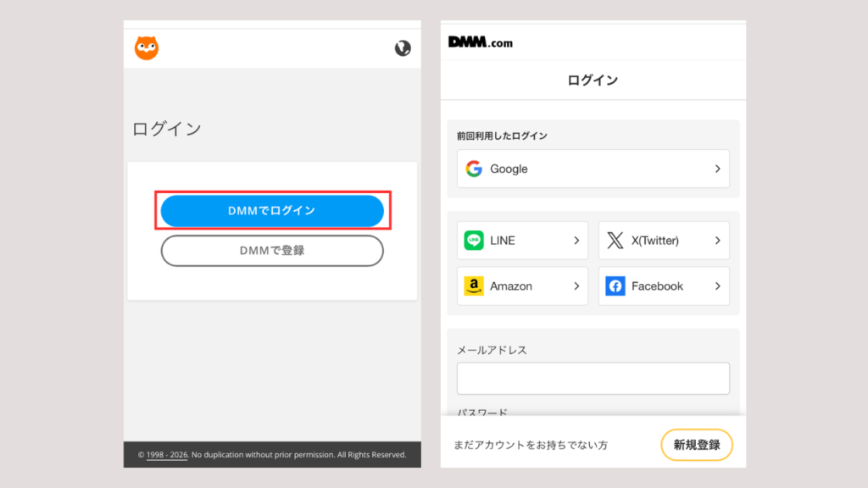Choose Facebook text label for login
The image size is (868, 488).
pyautogui.click(x=657, y=286)
